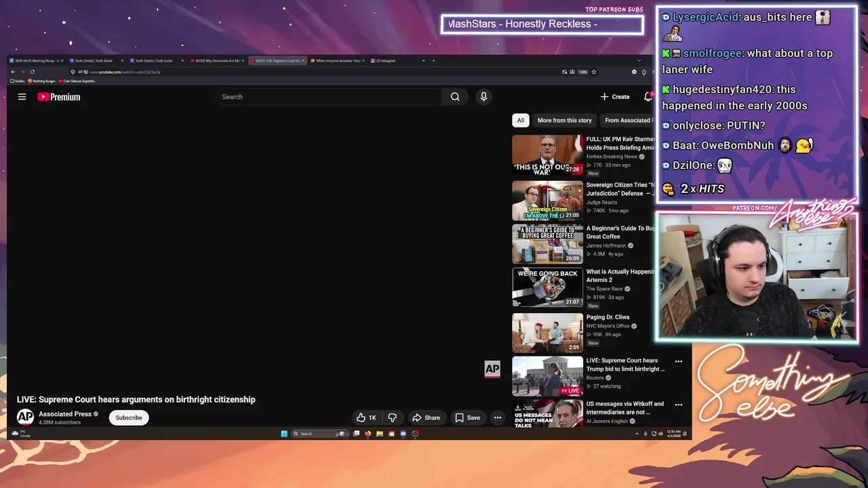Open Beginner's Guide to Coffee thumbnail

547,244
